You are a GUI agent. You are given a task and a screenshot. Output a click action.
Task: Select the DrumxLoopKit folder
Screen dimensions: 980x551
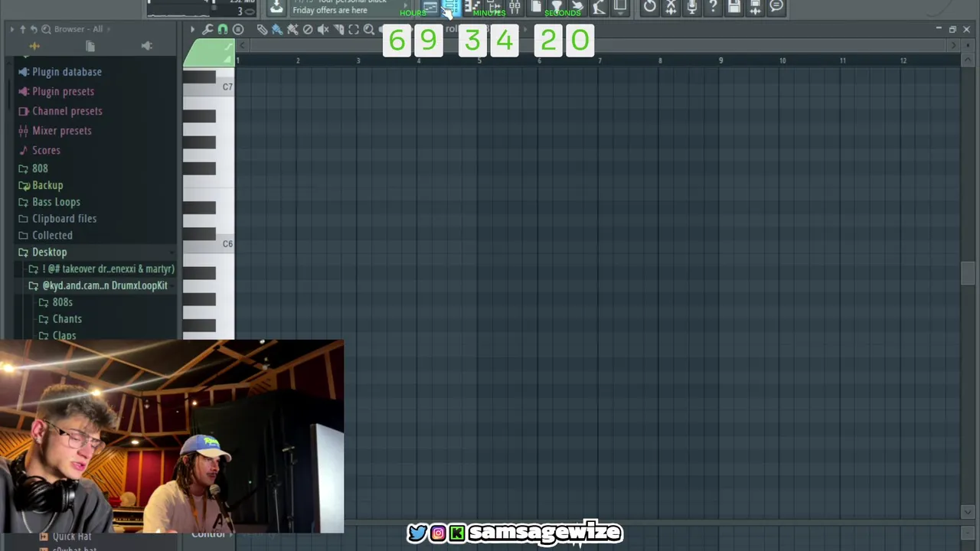104,285
